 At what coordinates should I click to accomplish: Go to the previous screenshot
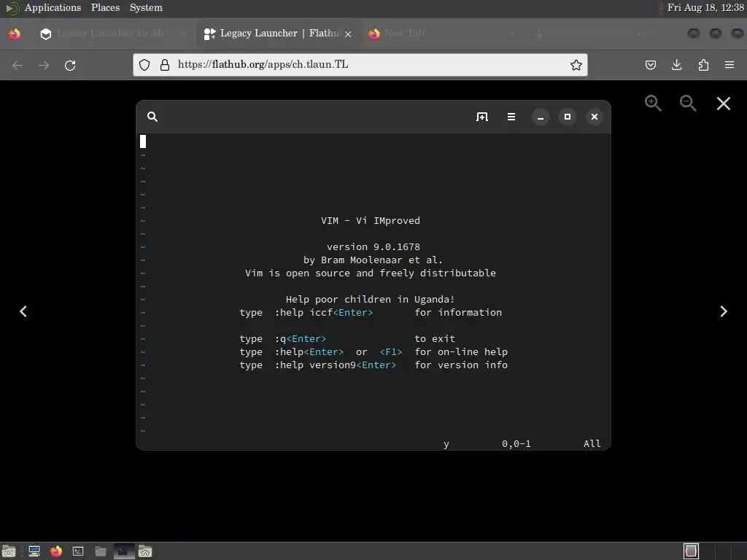point(23,311)
